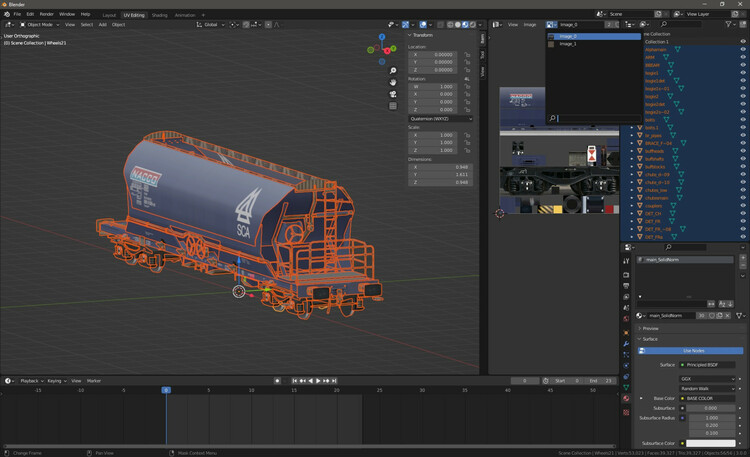The image size is (750, 457).
Task: Open the Object Constraints properties tab
Action: [626, 377]
